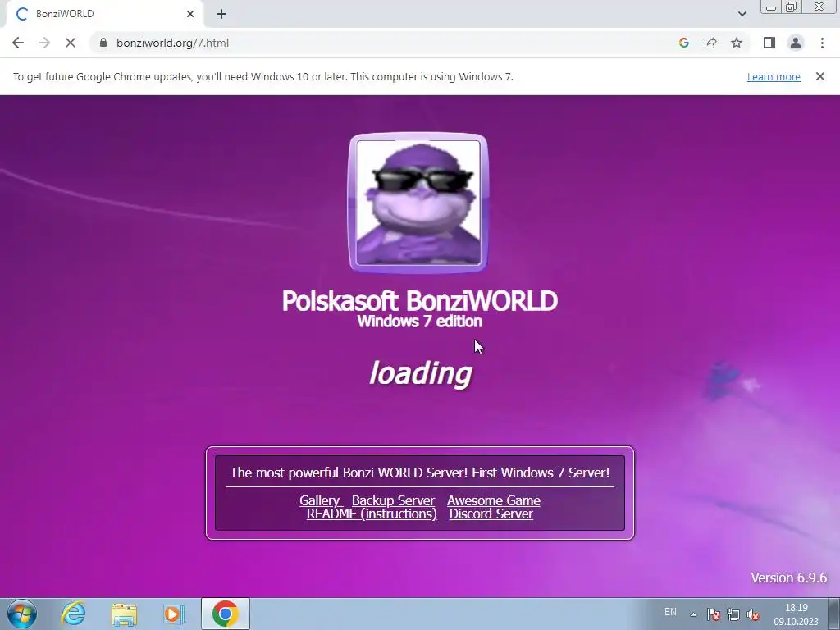Screen dimensions: 840x630
Task: Click the grayed forward navigation arrow
Action: (44, 43)
